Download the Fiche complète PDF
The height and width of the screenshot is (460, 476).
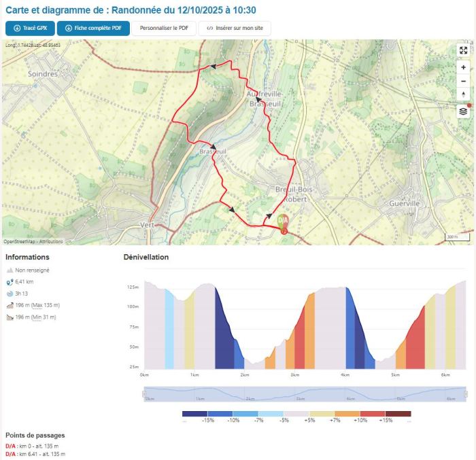93,29
